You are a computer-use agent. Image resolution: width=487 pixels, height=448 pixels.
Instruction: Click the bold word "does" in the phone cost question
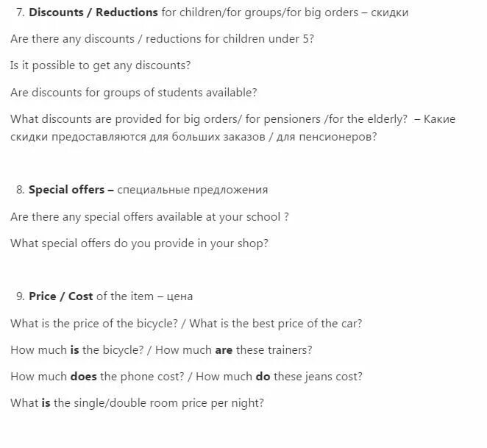(84, 377)
